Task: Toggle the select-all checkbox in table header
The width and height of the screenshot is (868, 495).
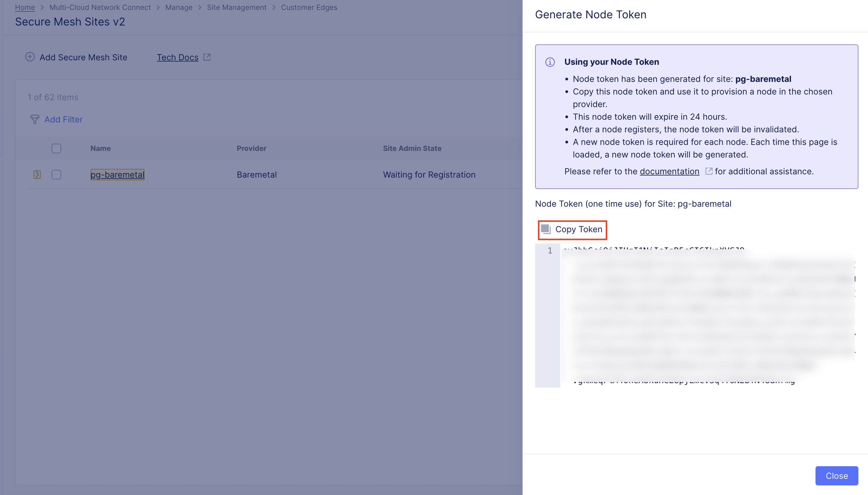Action: pyautogui.click(x=56, y=148)
